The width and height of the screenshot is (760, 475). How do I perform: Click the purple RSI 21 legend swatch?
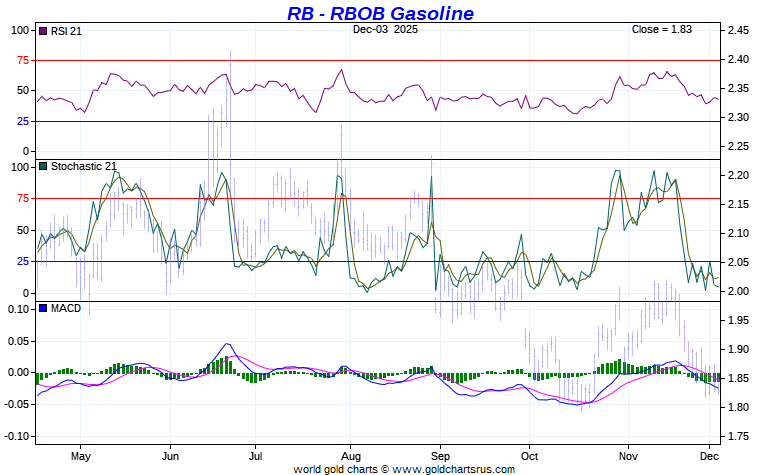(x=42, y=31)
